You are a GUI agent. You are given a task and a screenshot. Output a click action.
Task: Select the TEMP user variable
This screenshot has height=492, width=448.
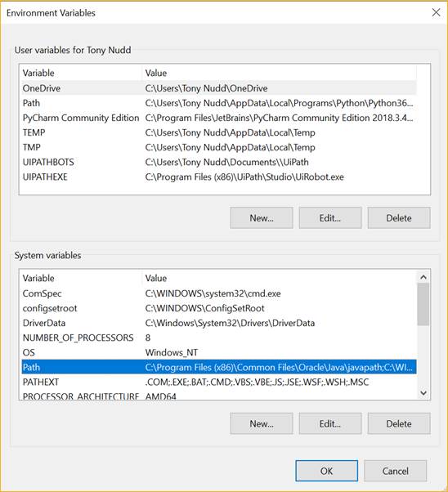pos(219,132)
